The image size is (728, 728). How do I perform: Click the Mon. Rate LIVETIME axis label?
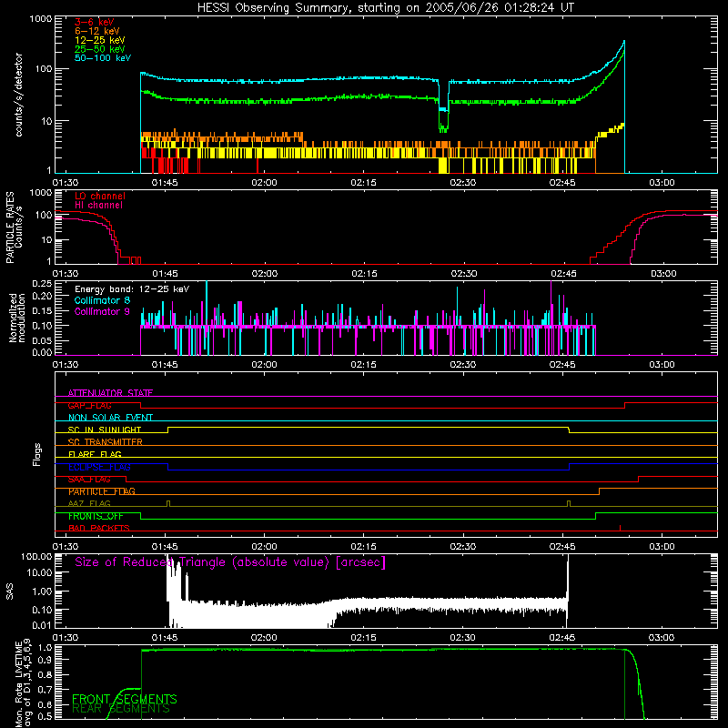(23, 683)
